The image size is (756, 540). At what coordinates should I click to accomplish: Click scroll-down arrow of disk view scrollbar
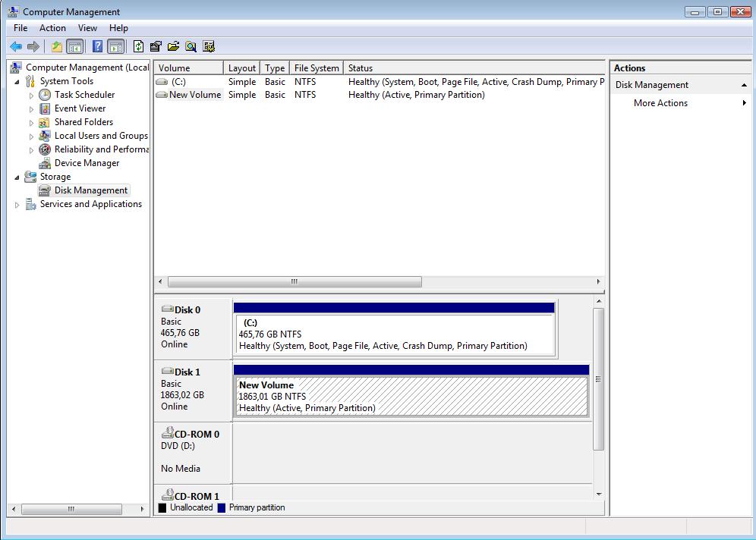coord(598,494)
